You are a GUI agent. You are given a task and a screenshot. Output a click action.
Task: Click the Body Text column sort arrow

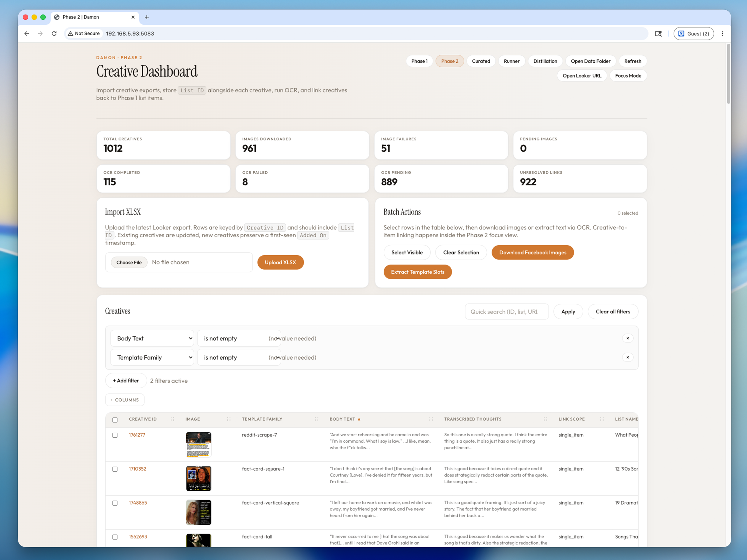click(x=359, y=419)
